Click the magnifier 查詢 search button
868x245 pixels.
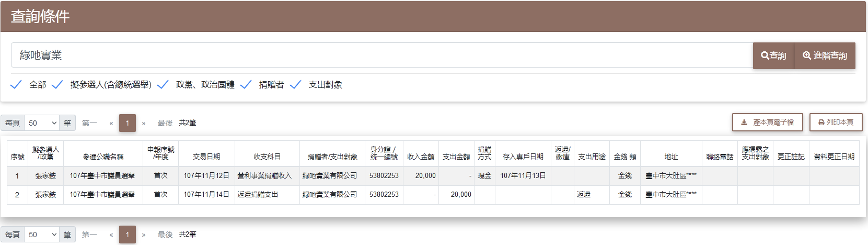(773, 55)
